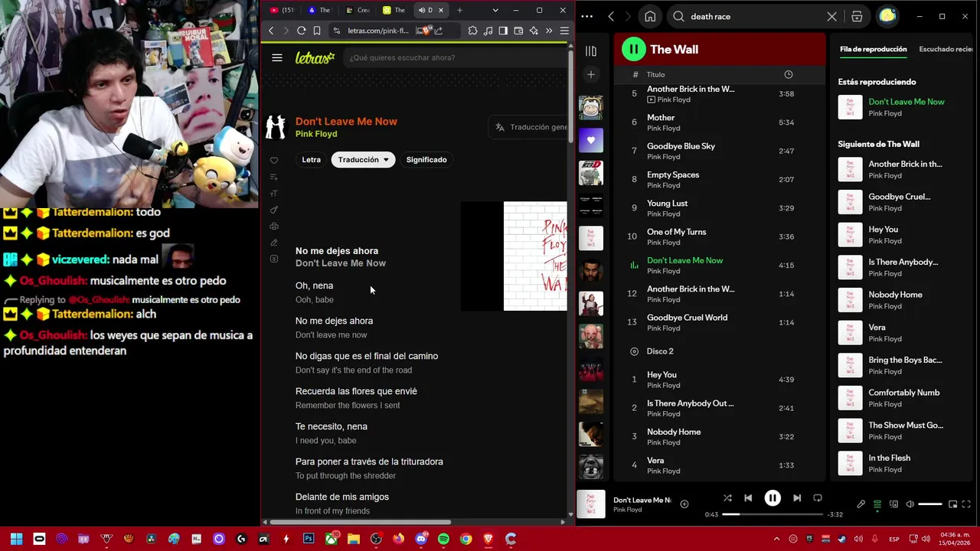This screenshot has height=551, width=980.
Task: Adjust the Spotify volume slider
Action: tap(930, 504)
